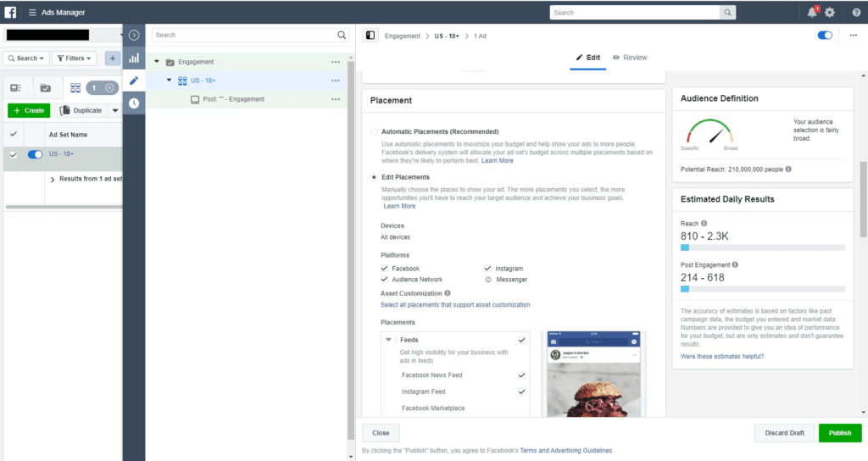Select Automatic Placements radio option

(x=374, y=131)
